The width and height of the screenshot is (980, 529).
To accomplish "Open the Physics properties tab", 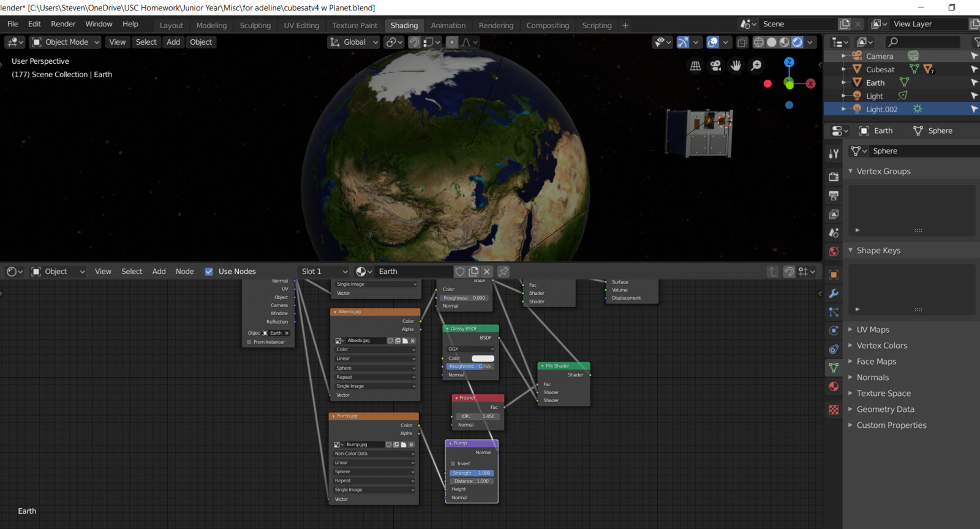I will 834,330.
